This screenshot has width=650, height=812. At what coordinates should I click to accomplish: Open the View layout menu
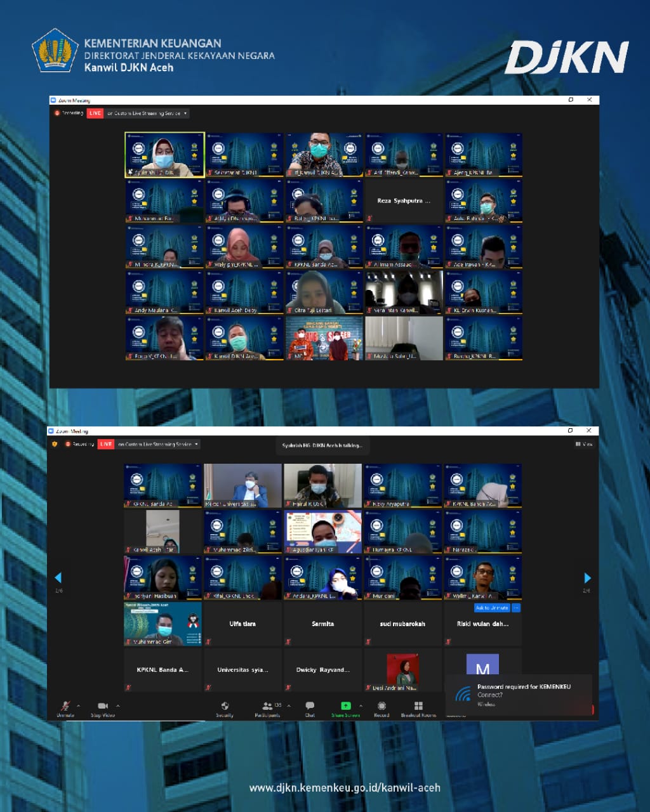[584, 444]
